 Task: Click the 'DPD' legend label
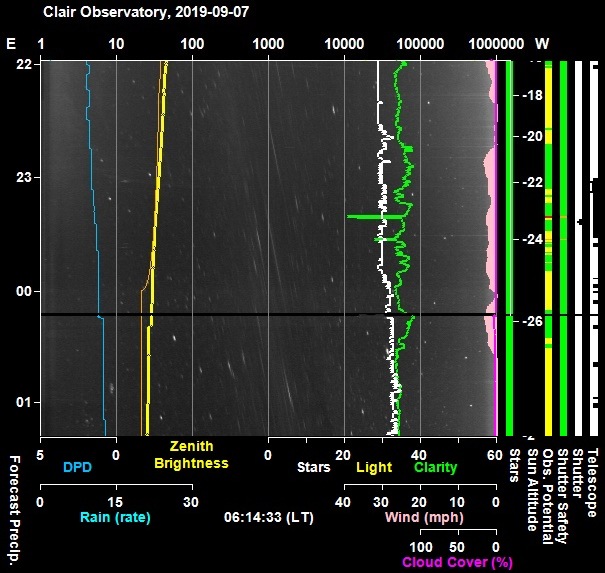point(77,467)
